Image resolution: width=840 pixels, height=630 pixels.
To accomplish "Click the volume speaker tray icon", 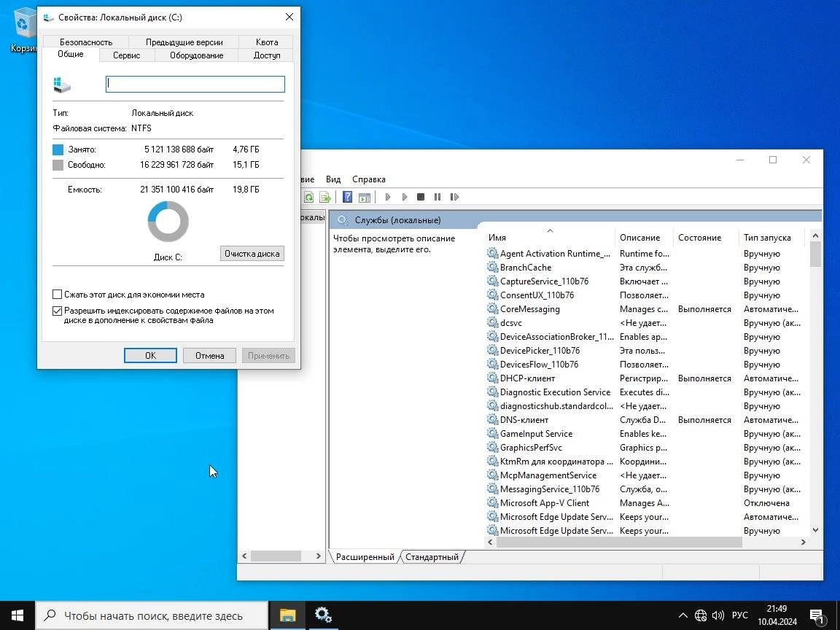I will pyautogui.click(x=717, y=615).
